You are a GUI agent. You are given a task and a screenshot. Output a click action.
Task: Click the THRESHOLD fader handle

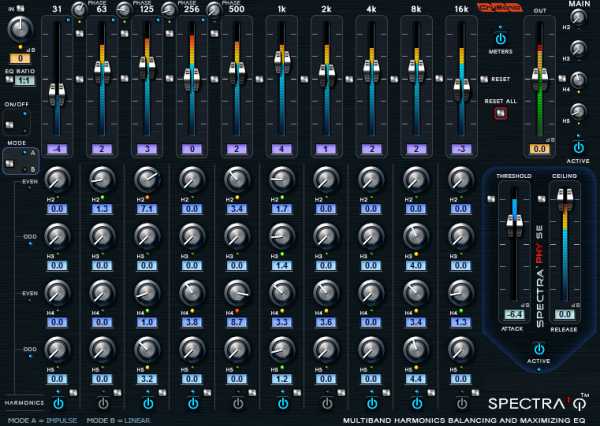[514, 226]
